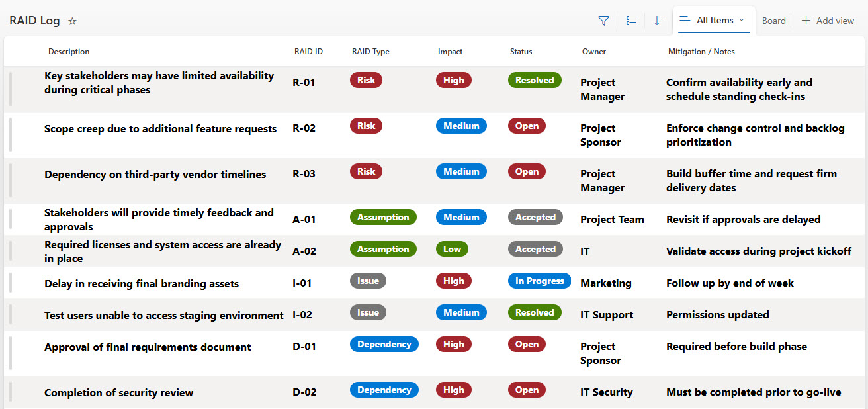Click the Description column header
This screenshot has height=409, width=868.
click(x=69, y=52)
